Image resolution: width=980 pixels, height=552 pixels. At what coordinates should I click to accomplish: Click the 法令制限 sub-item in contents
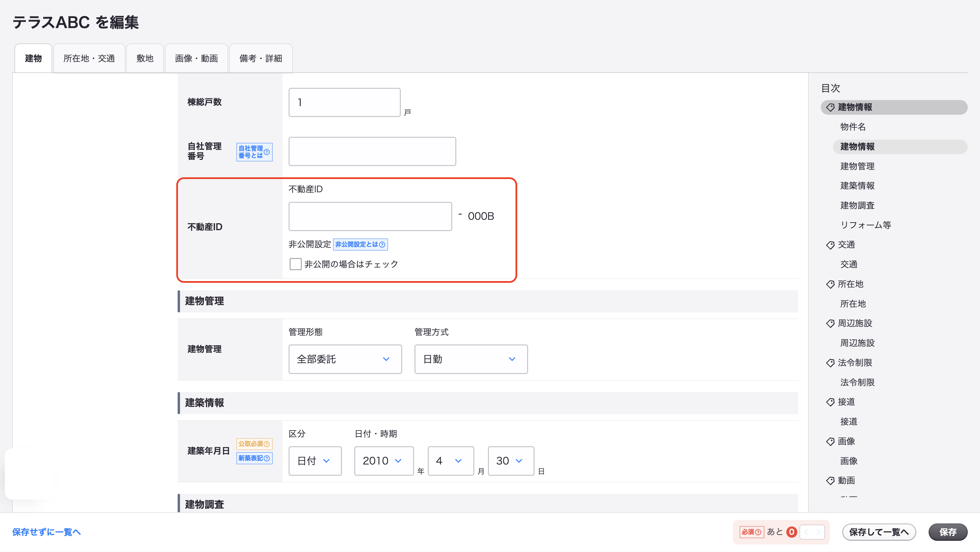857,382
